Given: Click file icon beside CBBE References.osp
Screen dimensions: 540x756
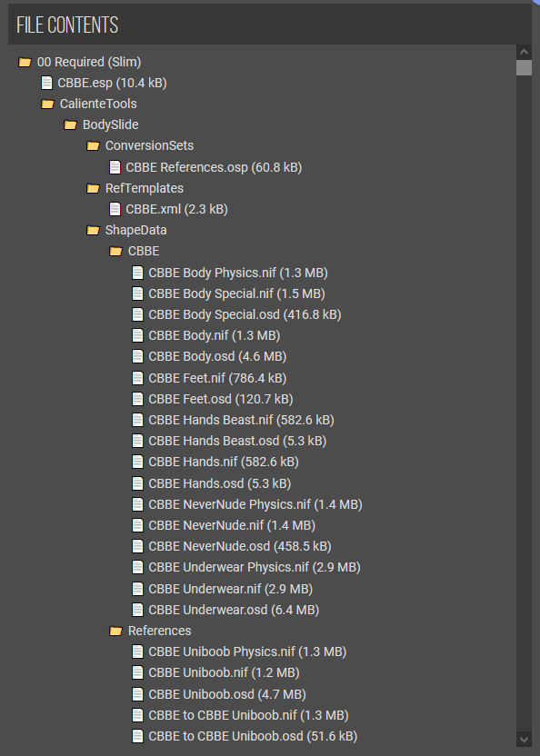Looking at the screenshot, I should 115,167.
